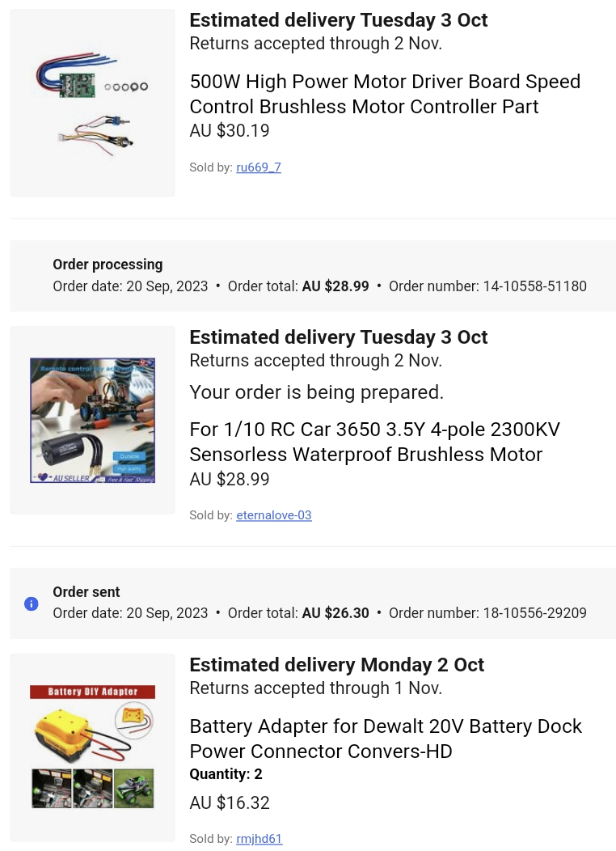This screenshot has height=851, width=616.
Task: Click the Order processing status heading
Action: (108, 265)
